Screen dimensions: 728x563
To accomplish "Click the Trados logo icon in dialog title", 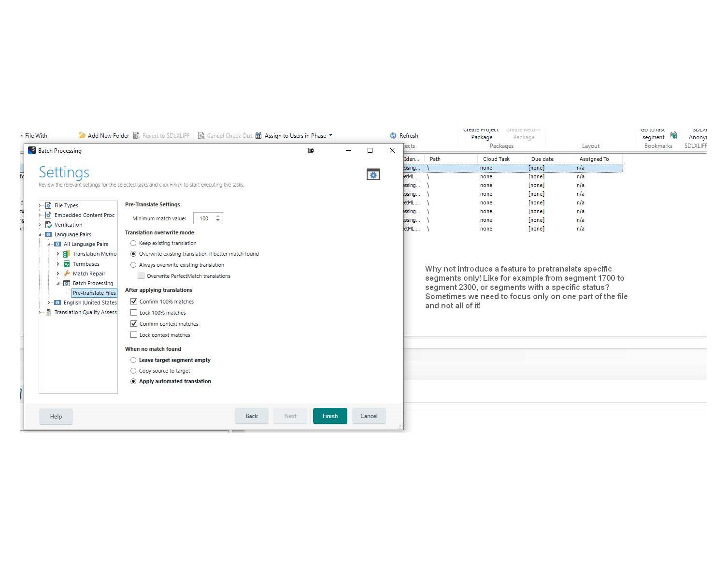I will click(x=32, y=150).
